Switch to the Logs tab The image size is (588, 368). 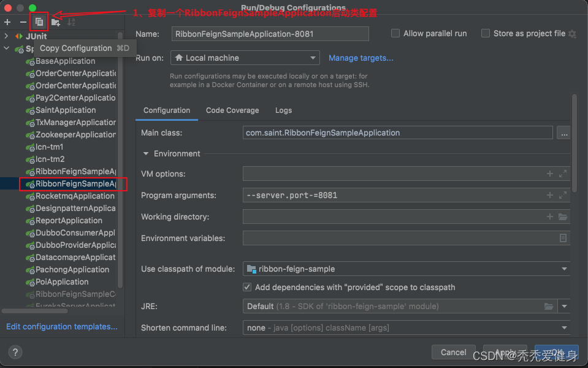(x=283, y=110)
